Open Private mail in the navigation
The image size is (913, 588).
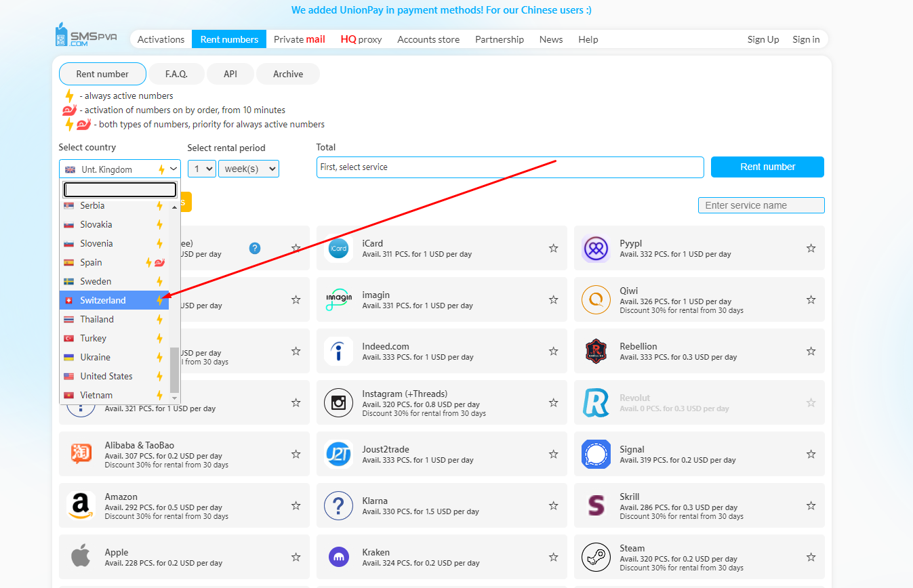pos(300,39)
